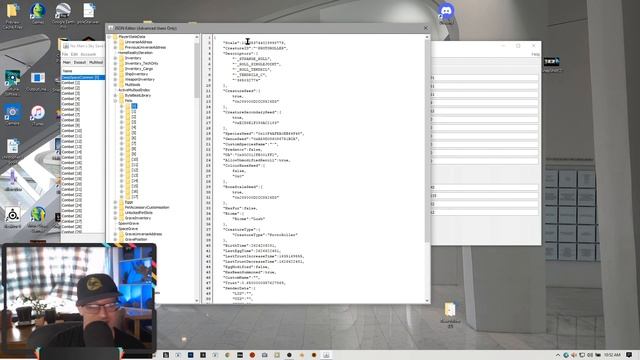
Task: Click the taskbar clock
Action: [612, 355]
